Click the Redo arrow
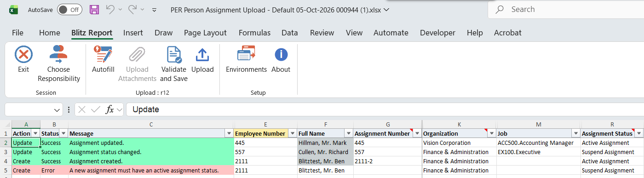 [133, 9]
